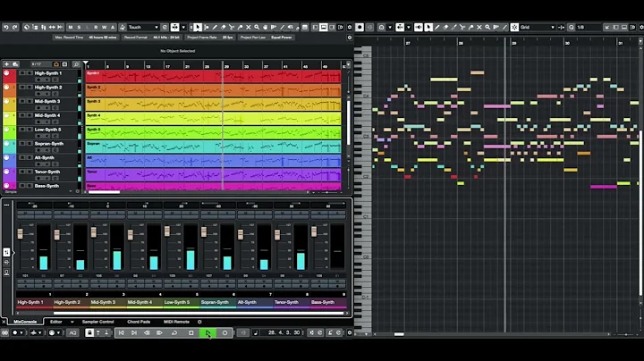Click the 28. 4. 3. 30 position display
The height and width of the screenshot is (361, 644).
pyautogui.click(x=284, y=332)
